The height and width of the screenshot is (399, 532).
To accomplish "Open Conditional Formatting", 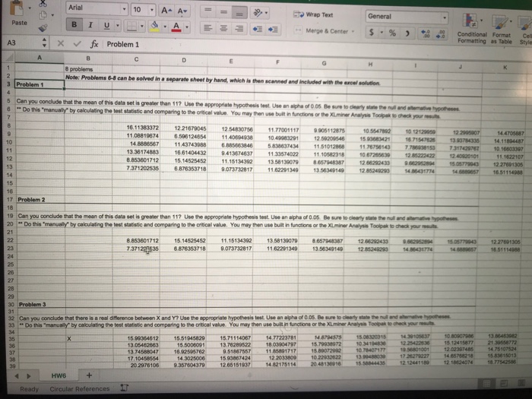I will coord(472,28).
